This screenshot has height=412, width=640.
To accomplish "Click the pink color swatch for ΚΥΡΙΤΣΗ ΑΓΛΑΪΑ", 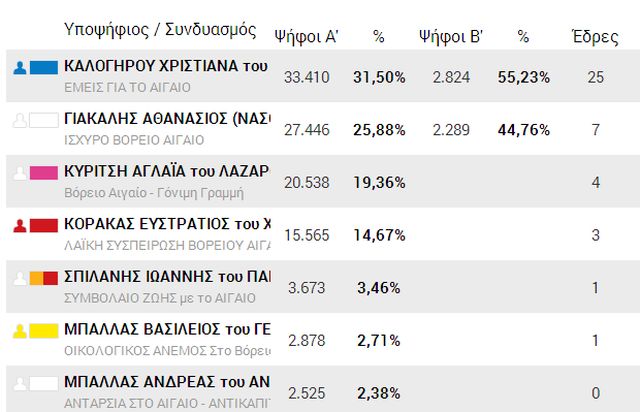I will 44,172.
